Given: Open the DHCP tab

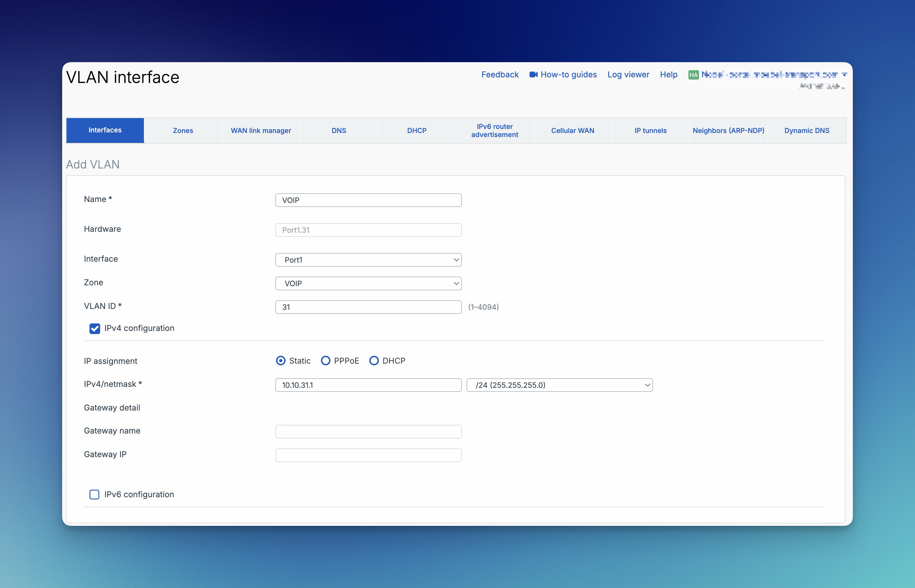Looking at the screenshot, I should (417, 131).
